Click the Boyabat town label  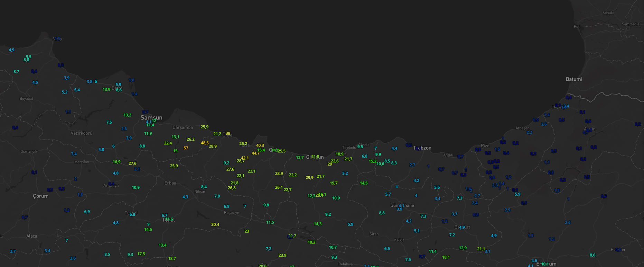click(26, 99)
